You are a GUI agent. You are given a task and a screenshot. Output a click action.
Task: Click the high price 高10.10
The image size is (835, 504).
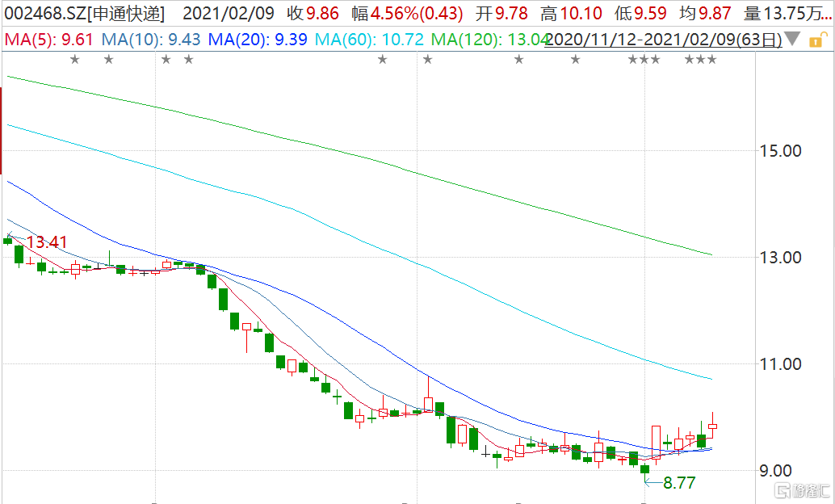pyautogui.click(x=572, y=13)
